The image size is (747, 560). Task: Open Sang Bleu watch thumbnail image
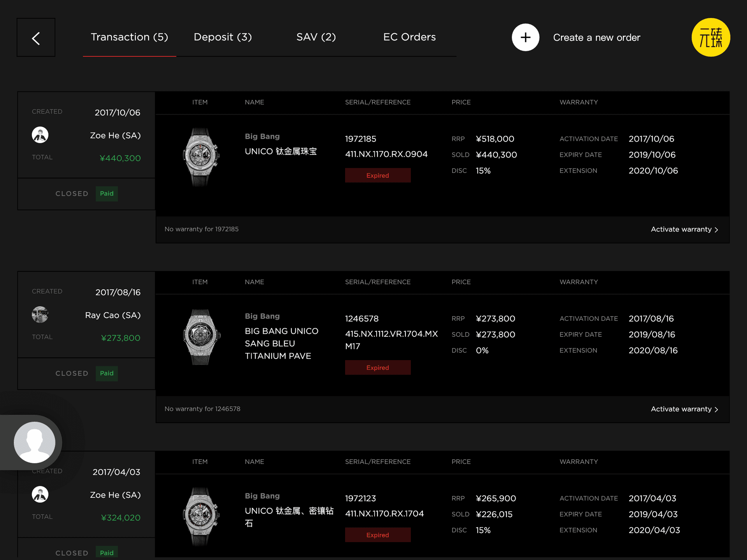(x=201, y=337)
